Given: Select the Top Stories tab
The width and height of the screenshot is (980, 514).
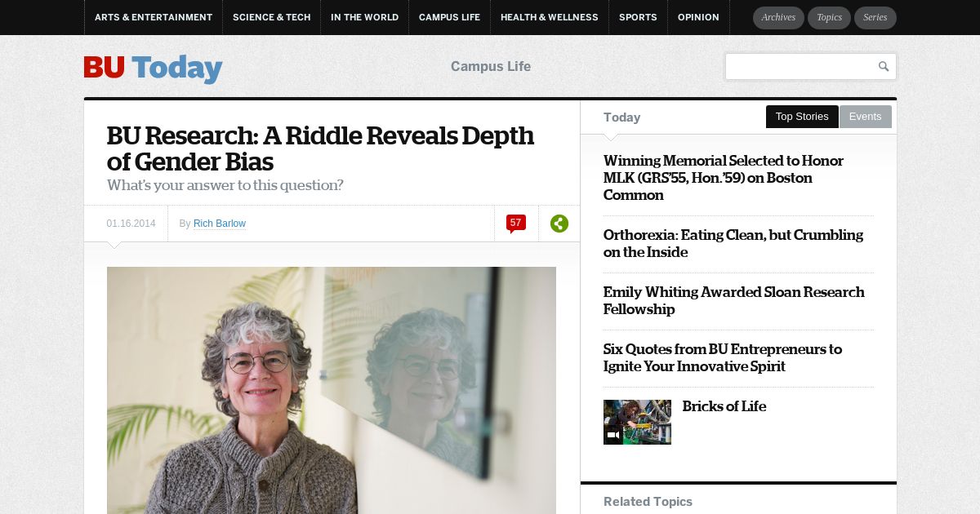Looking at the screenshot, I should 802,117.
